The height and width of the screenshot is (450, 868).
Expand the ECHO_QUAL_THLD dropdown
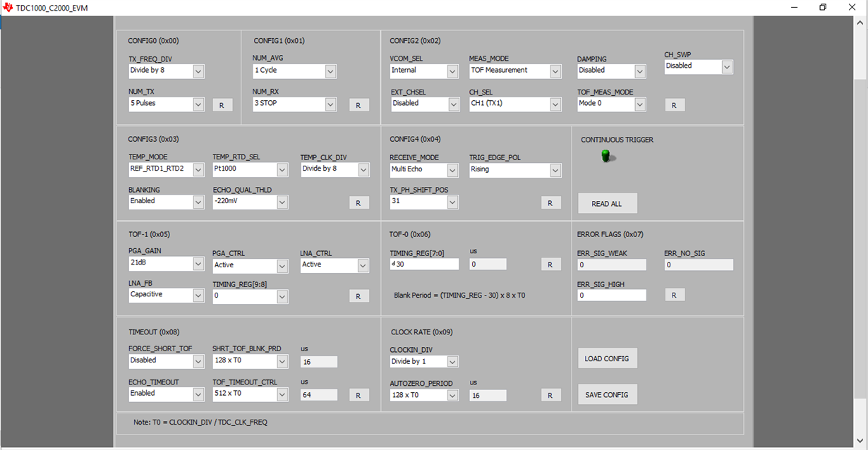251,202
